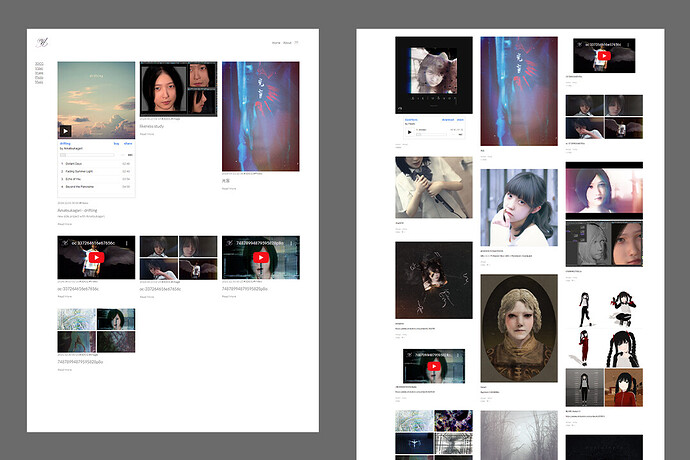Open the Home menu link
The width and height of the screenshot is (690, 460).
tap(276, 43)
